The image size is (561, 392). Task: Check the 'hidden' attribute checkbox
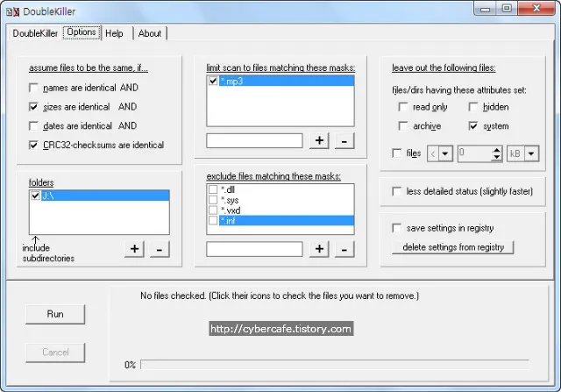coord(473,107)
